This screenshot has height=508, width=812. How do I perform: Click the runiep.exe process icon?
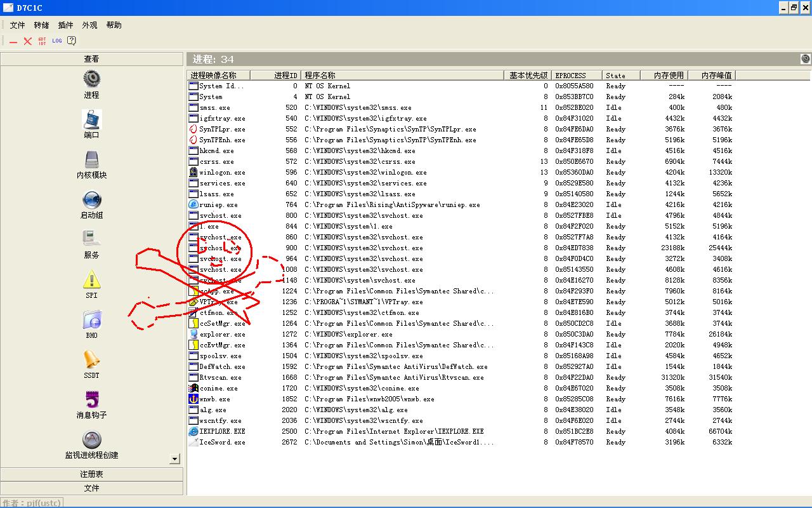193,204
